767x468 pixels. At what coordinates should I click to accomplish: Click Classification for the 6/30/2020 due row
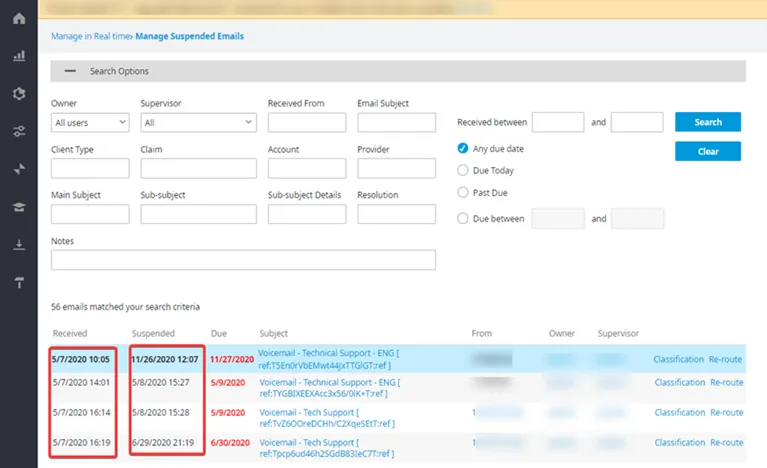tap(680, 443)
